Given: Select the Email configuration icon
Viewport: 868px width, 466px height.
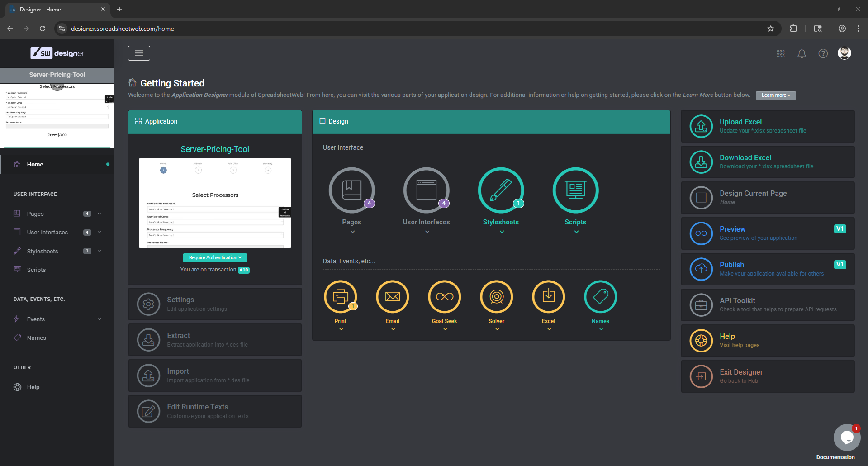Looking at the screenshot, I should pyautogui.click(x=392, y=297).
